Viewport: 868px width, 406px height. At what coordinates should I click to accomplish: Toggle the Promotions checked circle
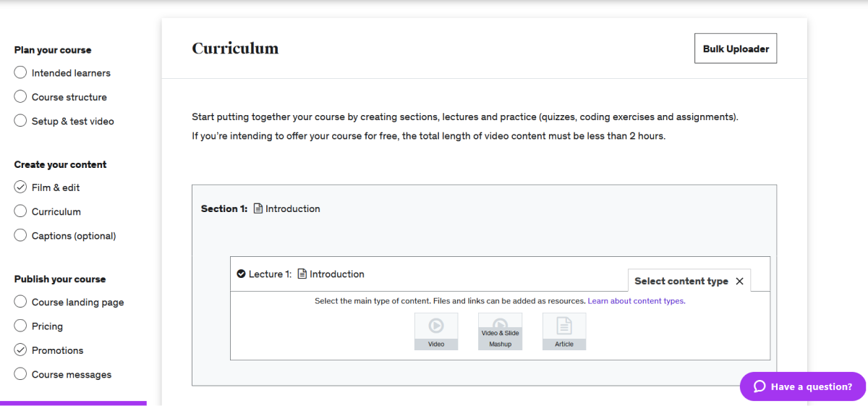click(20, 350)
